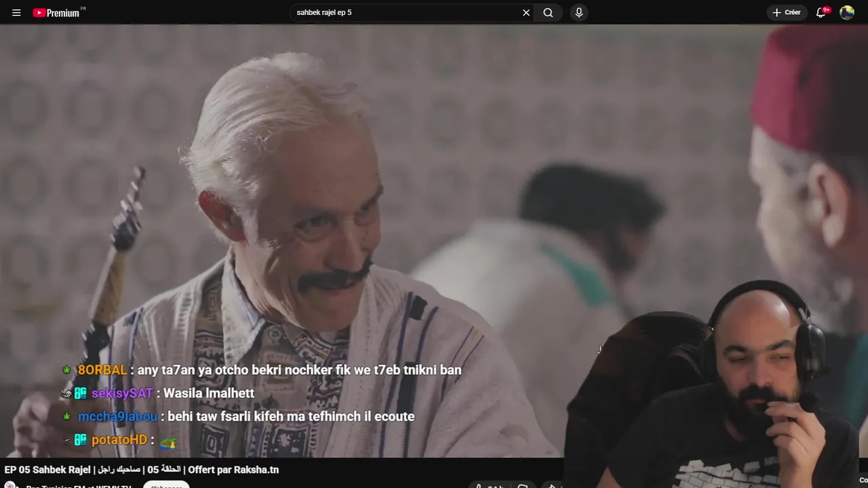The width and height of the screenshot is (868, 488).
Task: Click the badge icon beside potatoHD
Action: pyautogui.click(x=81, y=440)
